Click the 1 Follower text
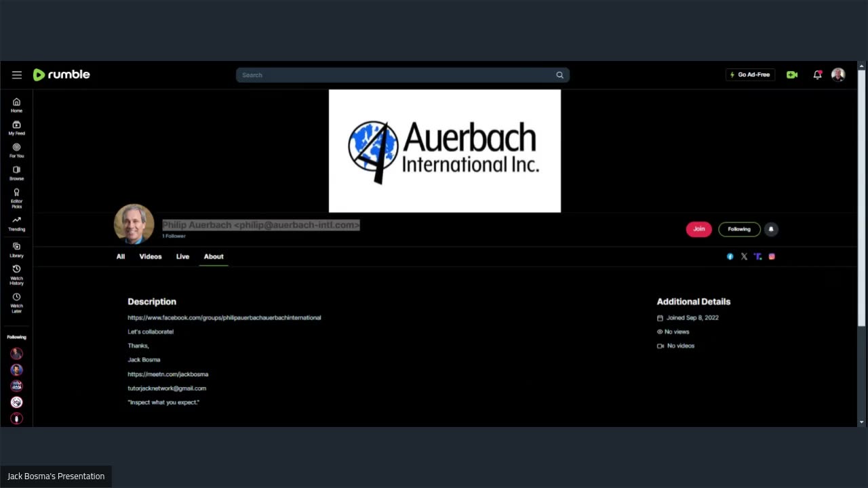Image resolution: width=868 pixels, height=488 pixels. tap(174, 237)
